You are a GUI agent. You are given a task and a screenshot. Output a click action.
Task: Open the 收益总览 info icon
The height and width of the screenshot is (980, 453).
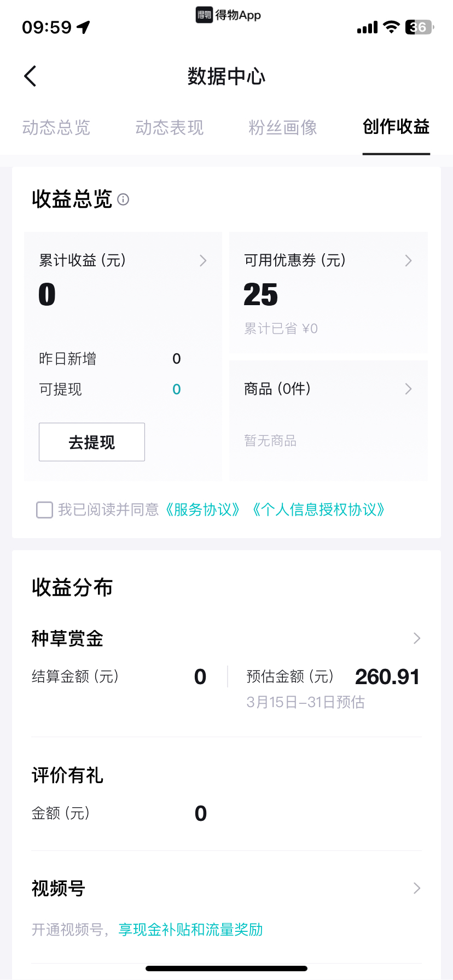123,200
